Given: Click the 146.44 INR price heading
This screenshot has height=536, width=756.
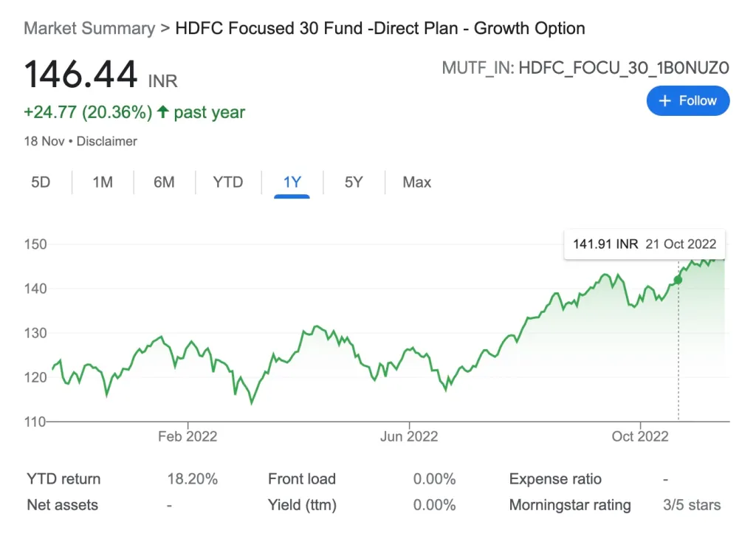Looking at the screenshot, I should (100, 75).
